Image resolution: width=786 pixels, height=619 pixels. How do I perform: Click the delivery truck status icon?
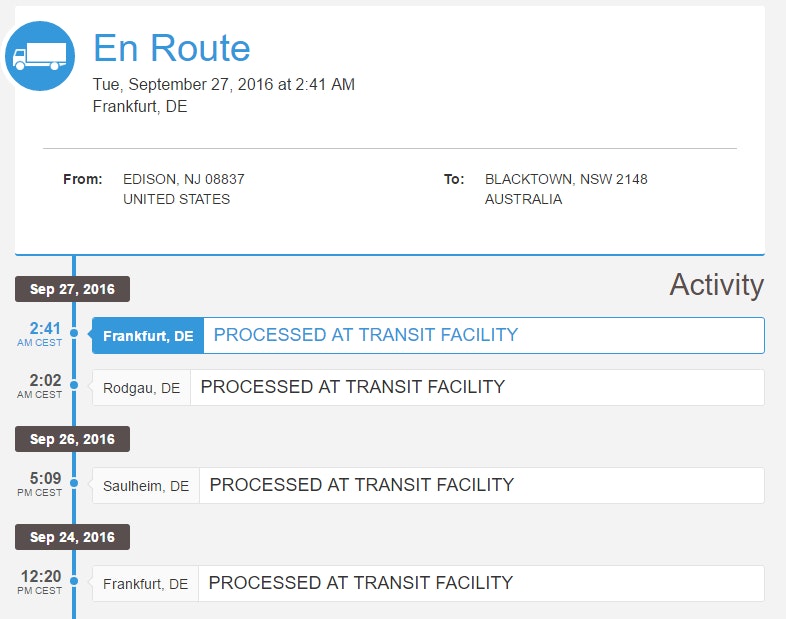(40, 56)
